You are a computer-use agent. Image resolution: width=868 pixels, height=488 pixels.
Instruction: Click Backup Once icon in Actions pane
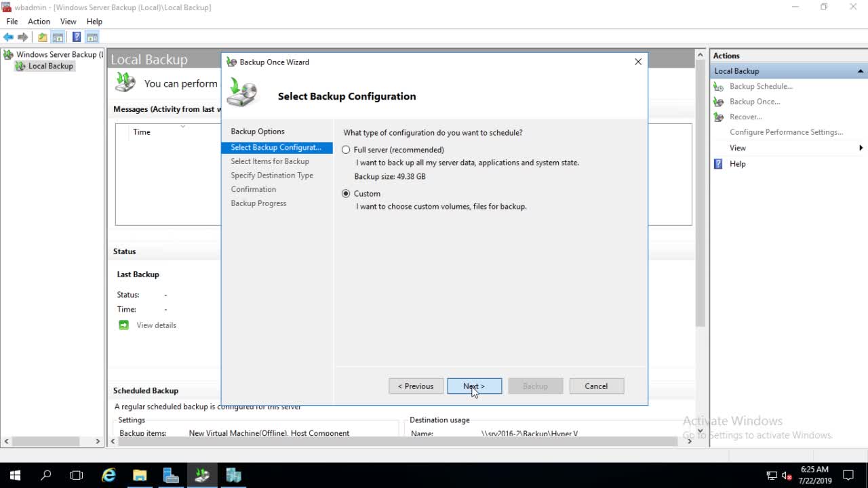719,102
